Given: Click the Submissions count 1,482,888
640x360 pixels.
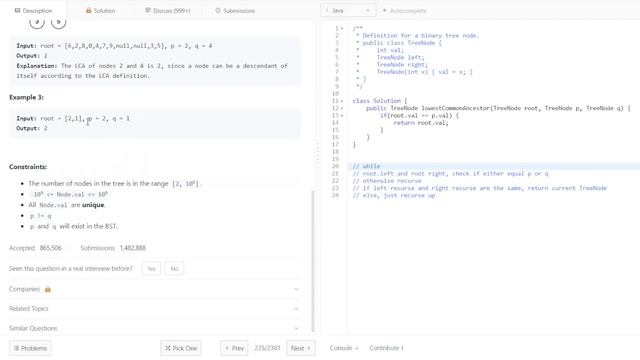Looking at the screenshot, I should point(133,248).
